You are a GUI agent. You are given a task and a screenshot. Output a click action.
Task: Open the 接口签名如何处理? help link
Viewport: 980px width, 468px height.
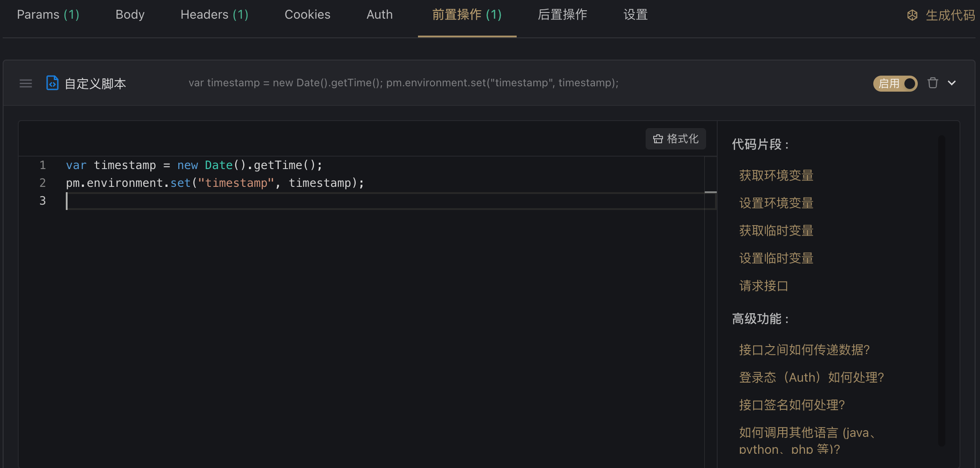click(x=791, y=405)
